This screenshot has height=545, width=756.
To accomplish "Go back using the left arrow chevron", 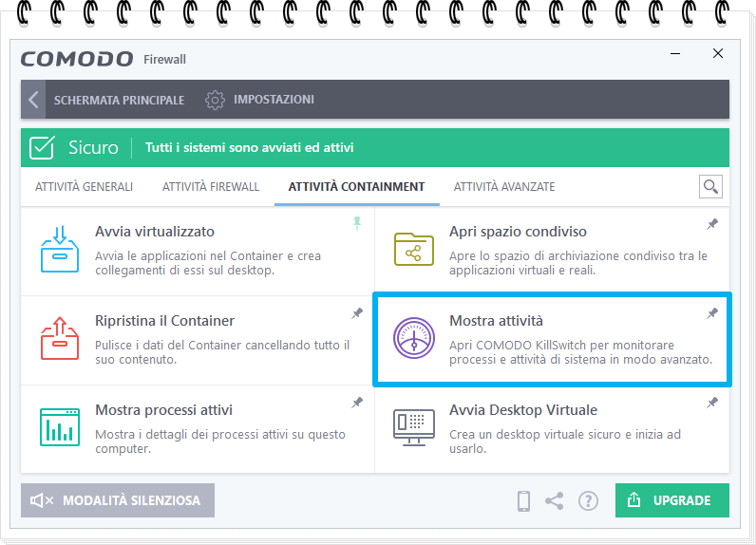I will tap(33, 100).
